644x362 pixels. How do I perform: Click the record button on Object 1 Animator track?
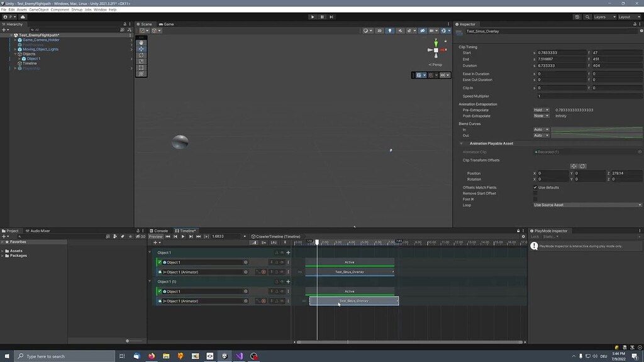[264, 272]
